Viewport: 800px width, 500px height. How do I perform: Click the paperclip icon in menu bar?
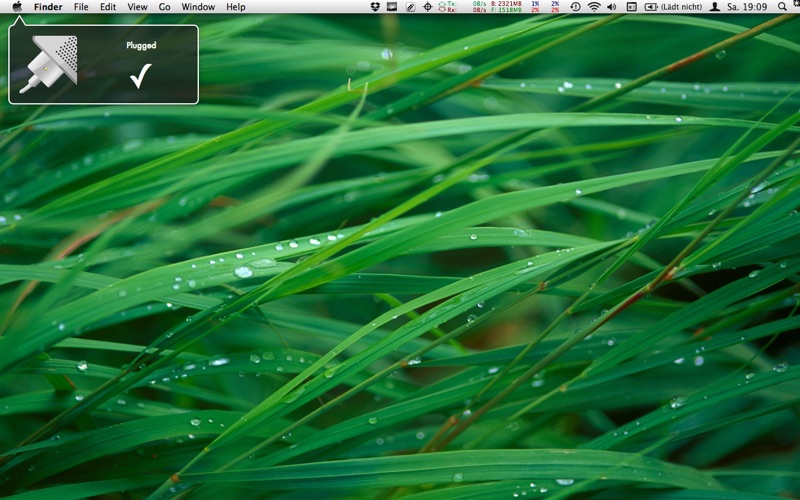coord(410,7)
